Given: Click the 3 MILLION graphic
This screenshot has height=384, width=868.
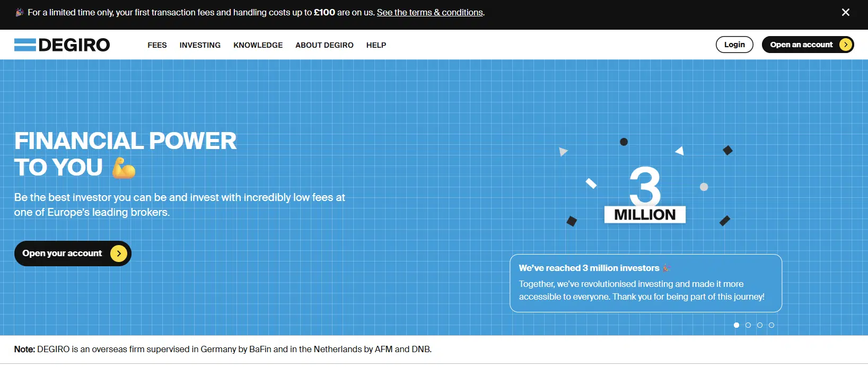Looking at the screenshot, I should tap(645, 195).
